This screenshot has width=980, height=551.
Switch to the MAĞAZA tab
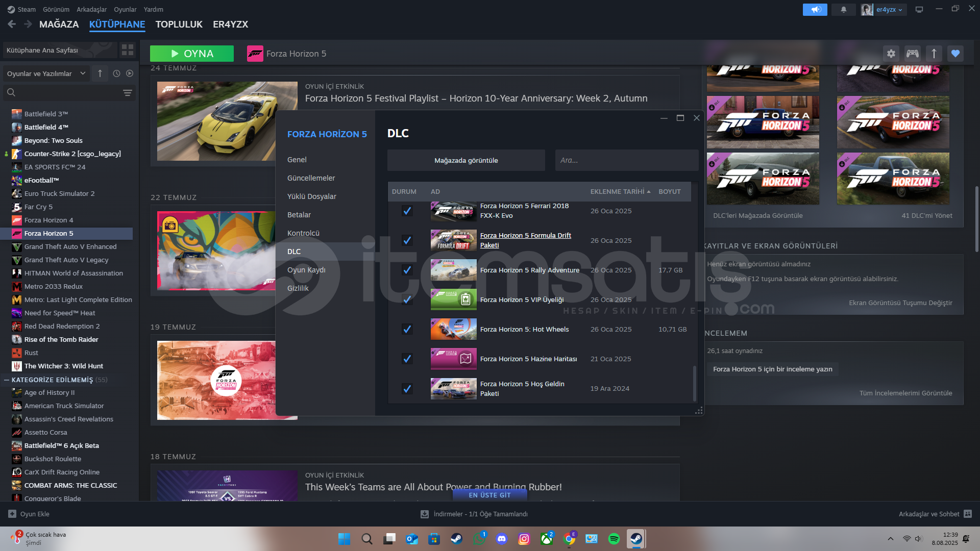coord(59,24)
